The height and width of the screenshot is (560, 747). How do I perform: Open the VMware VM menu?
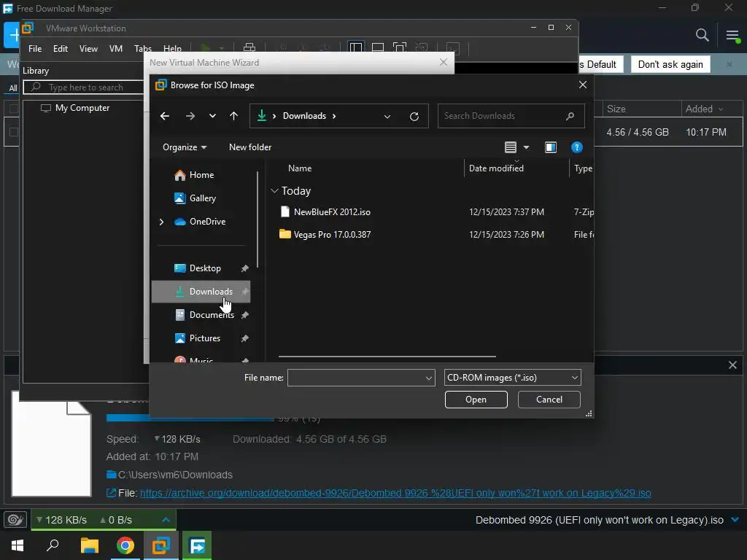(x=116, y=49)
